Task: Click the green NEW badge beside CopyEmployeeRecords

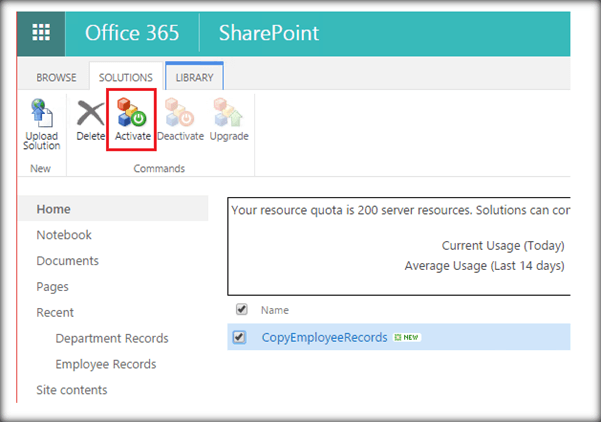Action: point(407,338)
